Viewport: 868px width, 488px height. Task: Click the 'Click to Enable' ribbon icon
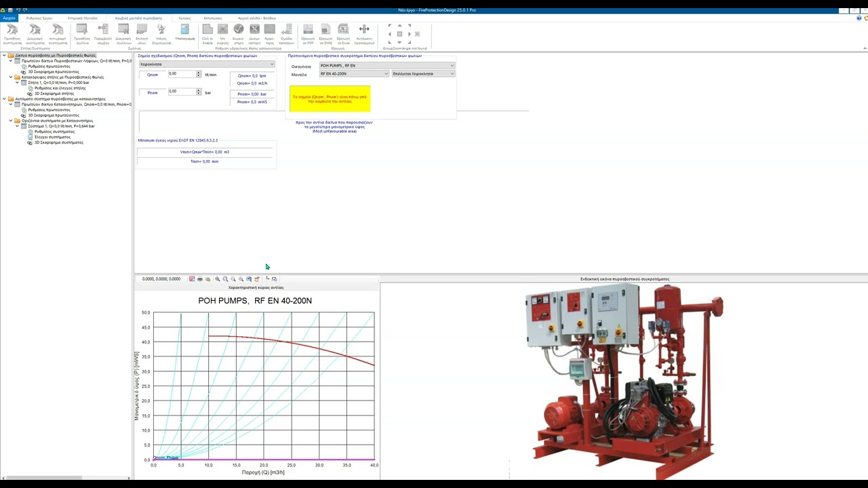point(208,29)
